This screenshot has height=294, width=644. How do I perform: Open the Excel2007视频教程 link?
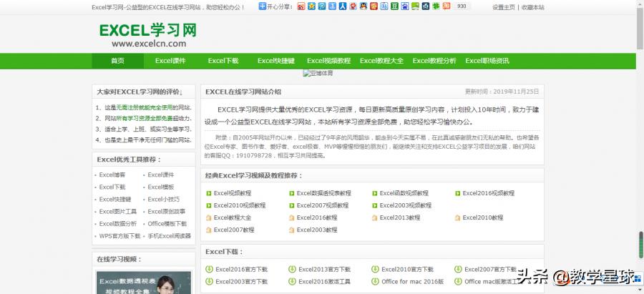(x=323, y=205)
